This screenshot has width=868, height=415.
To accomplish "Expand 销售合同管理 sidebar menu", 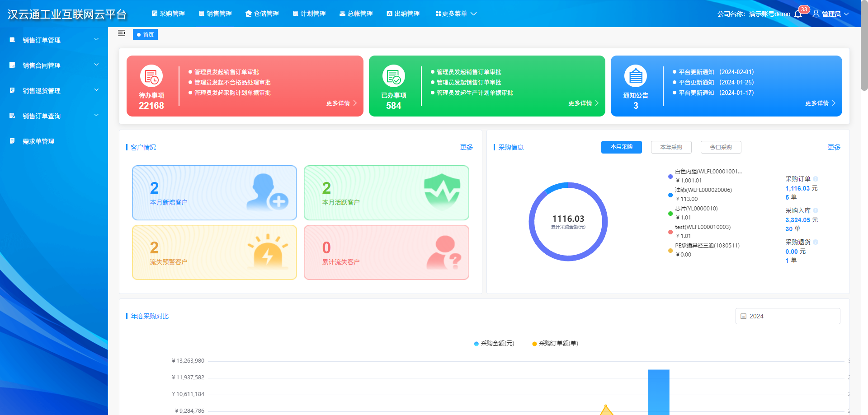I will (x=54, y=65).
